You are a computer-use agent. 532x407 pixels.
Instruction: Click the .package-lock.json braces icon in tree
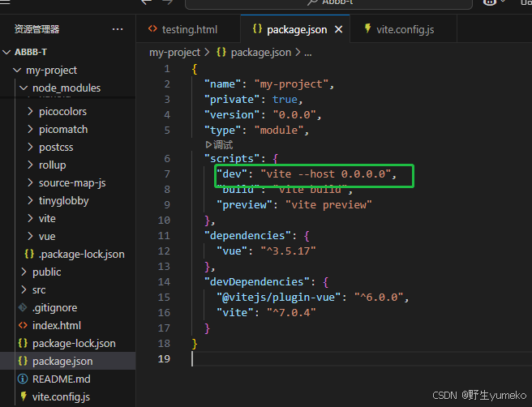pos(29,254)
